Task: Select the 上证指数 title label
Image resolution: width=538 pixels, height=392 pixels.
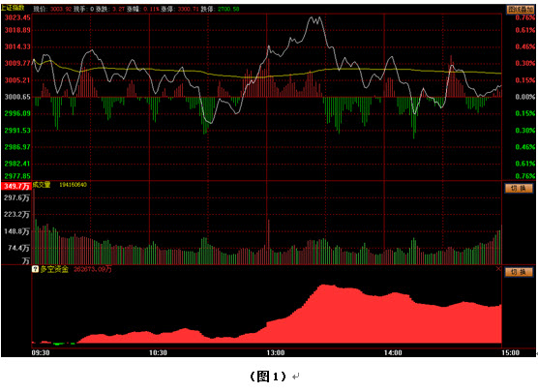Action: [x=13, y=8]
